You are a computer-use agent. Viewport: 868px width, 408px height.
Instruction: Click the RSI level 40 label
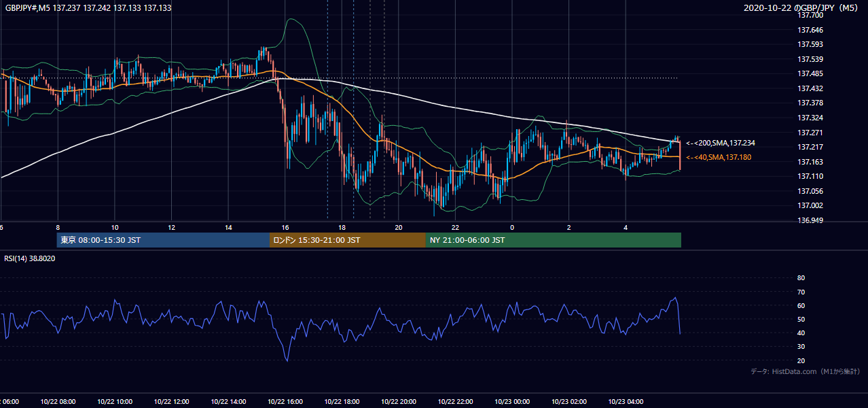801,333
